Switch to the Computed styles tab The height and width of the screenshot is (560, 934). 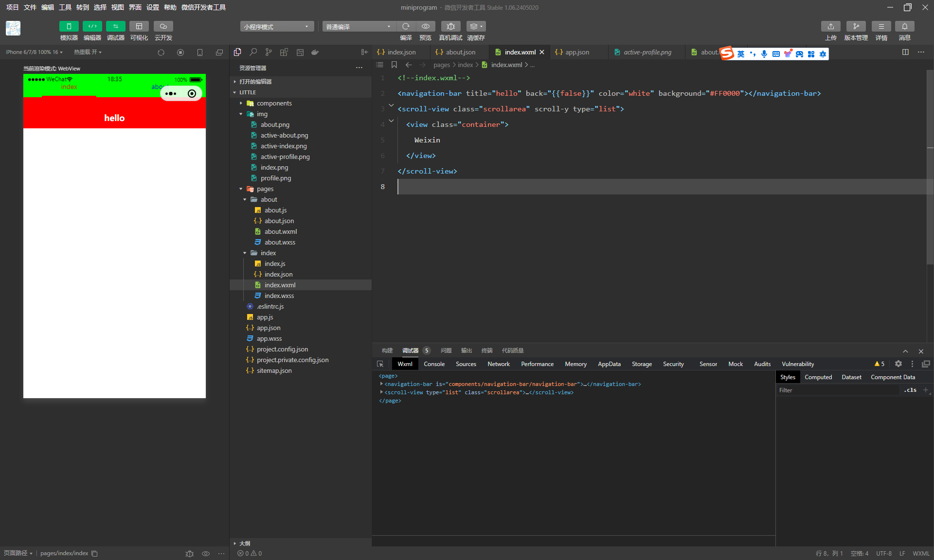(818, 377)
